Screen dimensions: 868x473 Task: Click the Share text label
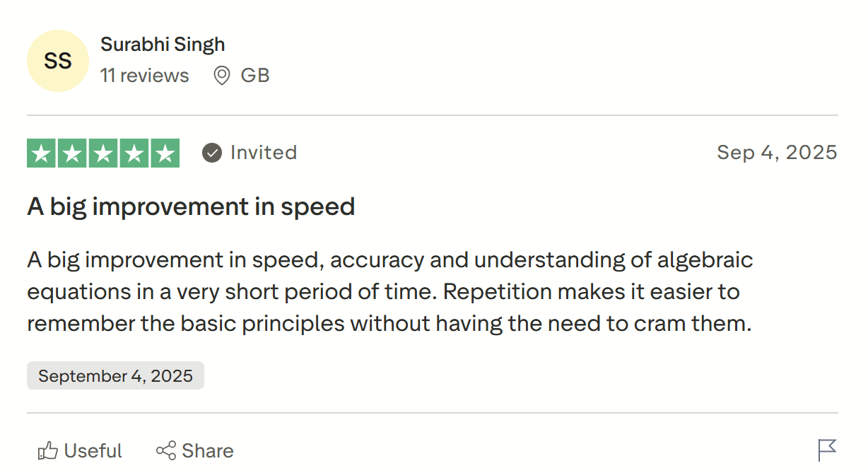207,451
